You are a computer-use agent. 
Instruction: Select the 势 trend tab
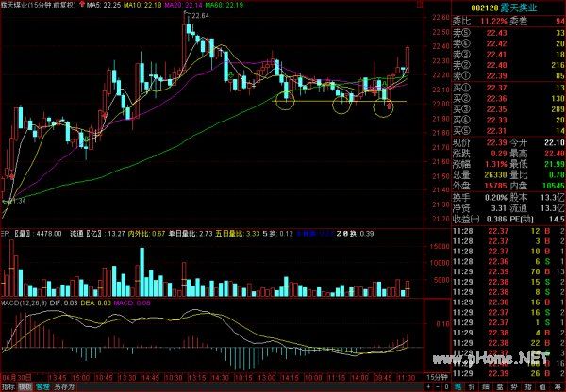click(515, 387)
